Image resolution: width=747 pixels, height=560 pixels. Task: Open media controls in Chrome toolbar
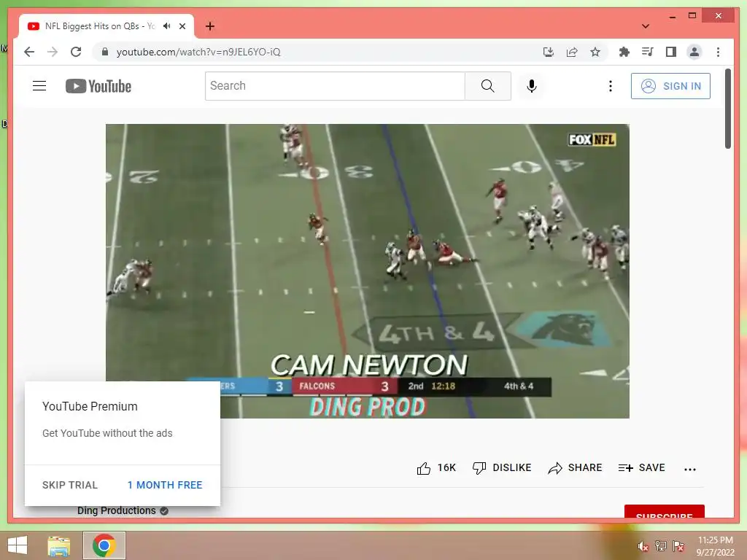[648, 52]
